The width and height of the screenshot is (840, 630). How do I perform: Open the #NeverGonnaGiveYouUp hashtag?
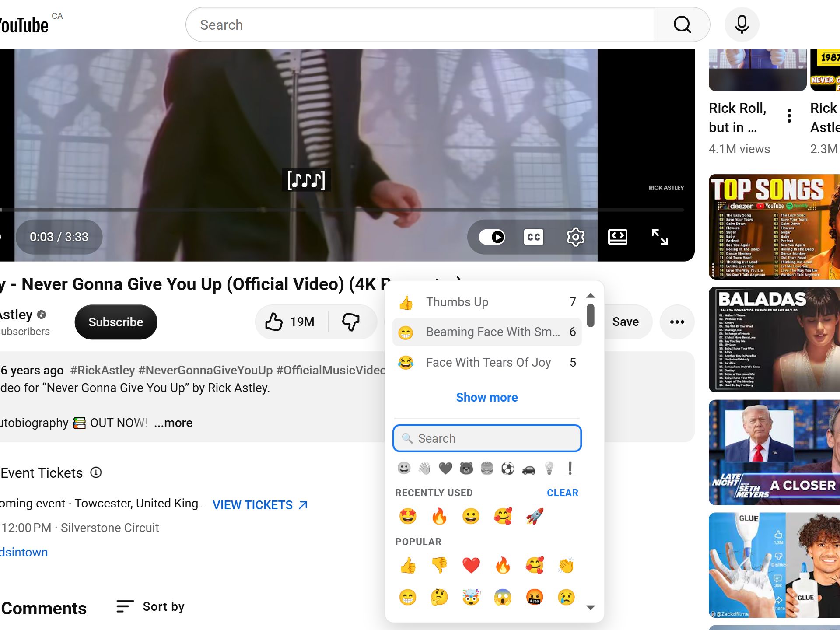(x=206, y=370)
